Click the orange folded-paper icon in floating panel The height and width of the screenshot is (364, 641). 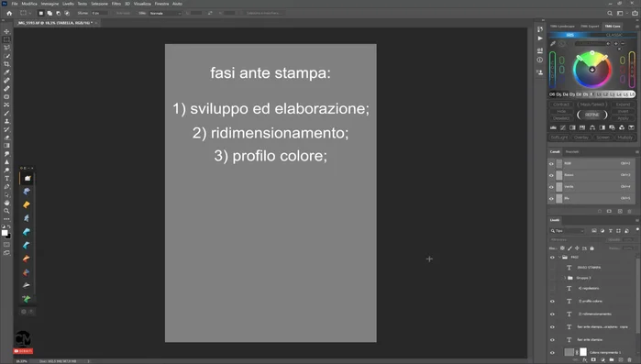pos(27,259)
